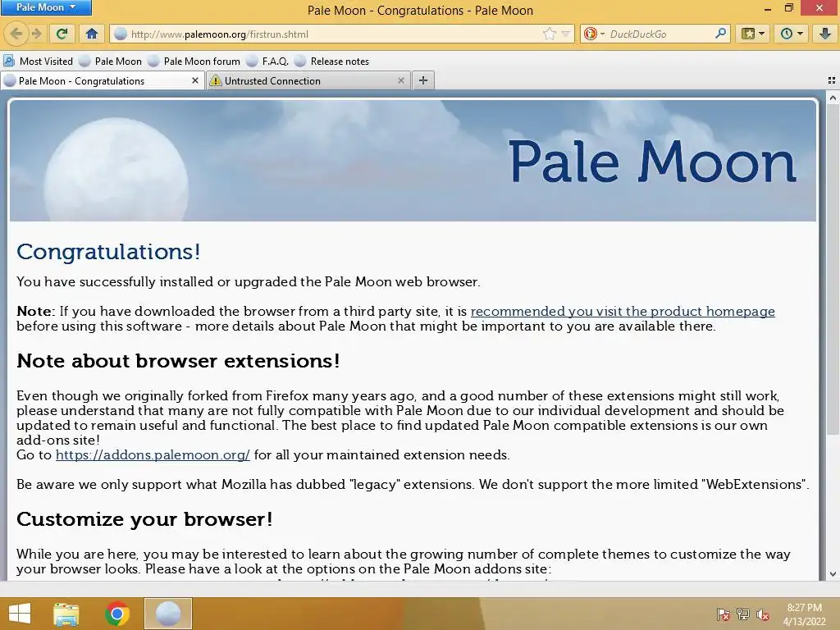Open the Downloads arrow button
Image resolution: width=840 pixels, height=630 pixels.
825,34
